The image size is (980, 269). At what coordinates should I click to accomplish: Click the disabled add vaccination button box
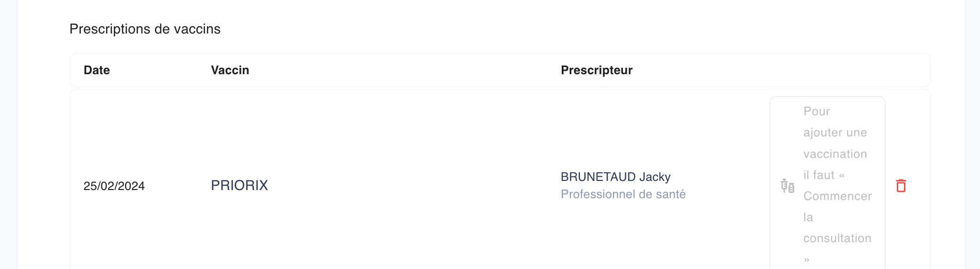828,183
